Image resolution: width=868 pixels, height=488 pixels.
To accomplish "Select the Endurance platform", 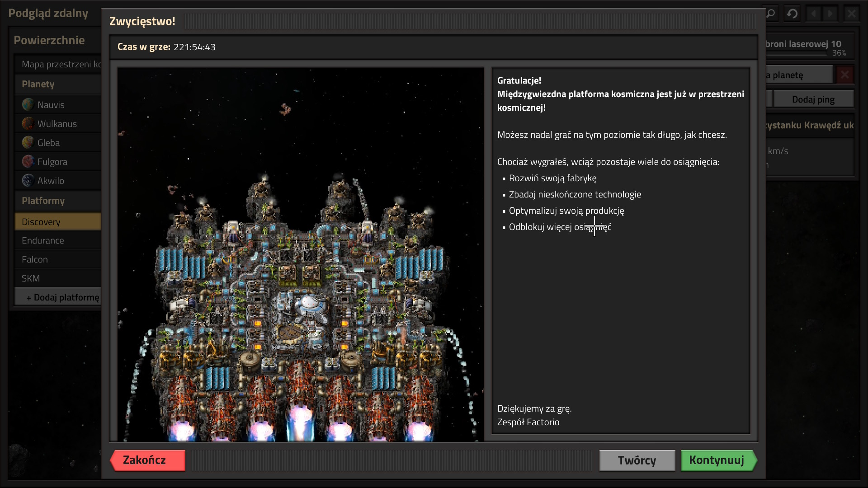I will [58, 240].
